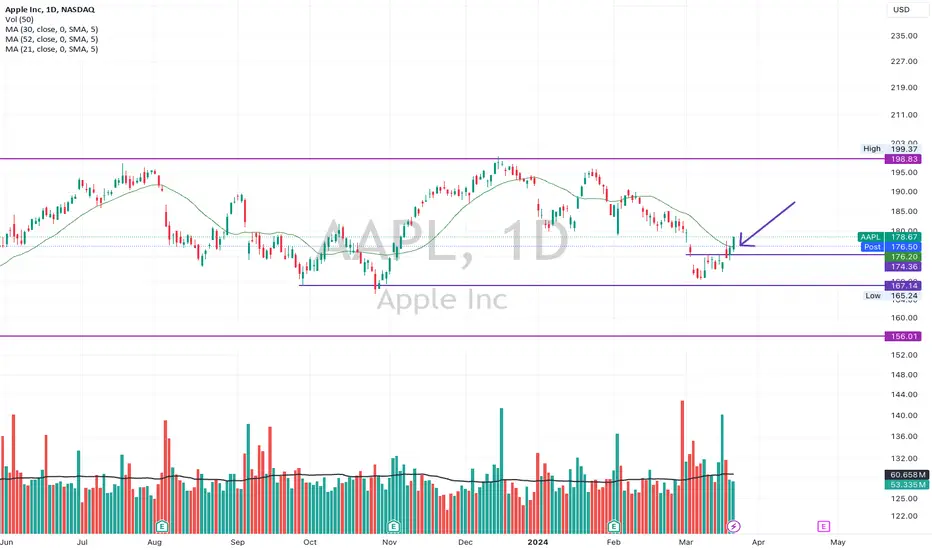This screenshot has height=550, width=932.
Task: Select the 198.83 horizontal resistance line label
Action: (x=903, y=159)
